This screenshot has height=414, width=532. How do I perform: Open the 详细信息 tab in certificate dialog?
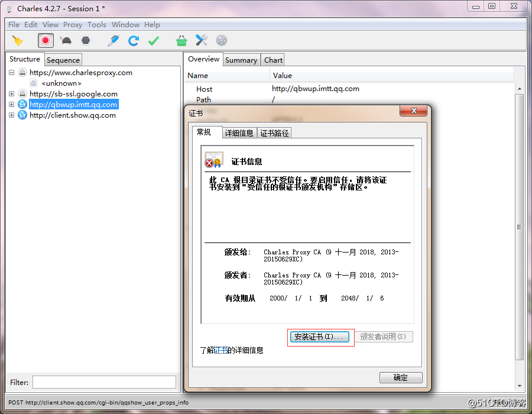tap(239, 133)
